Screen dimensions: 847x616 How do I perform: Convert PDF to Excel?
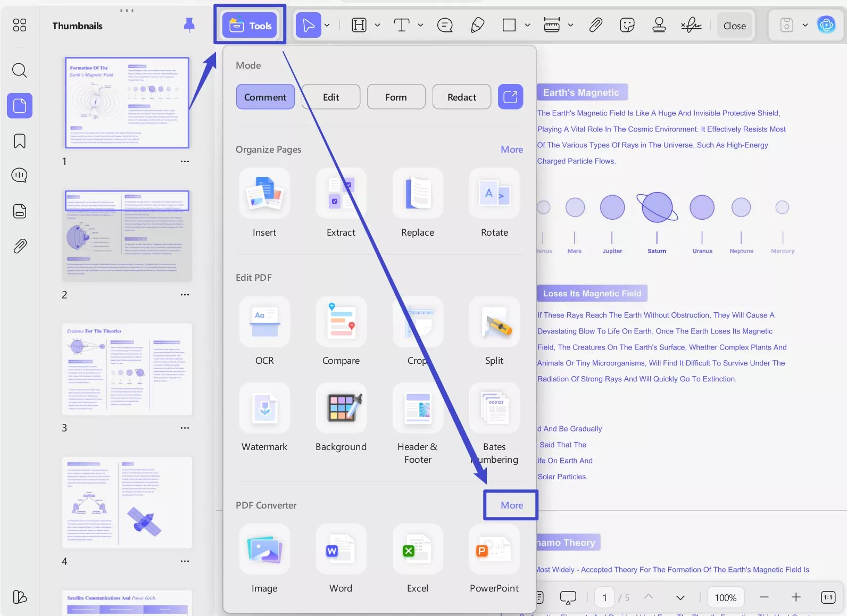(418, 559)
